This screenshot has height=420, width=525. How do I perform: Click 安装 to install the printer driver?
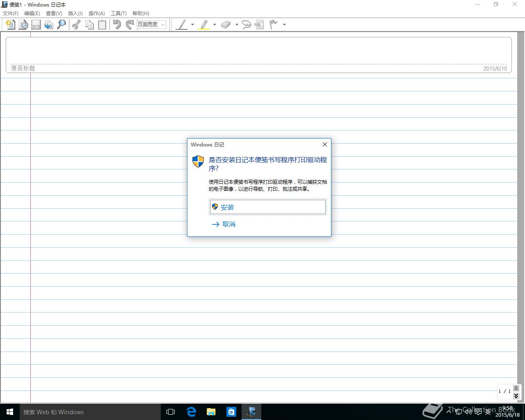(x=268, y=207)
